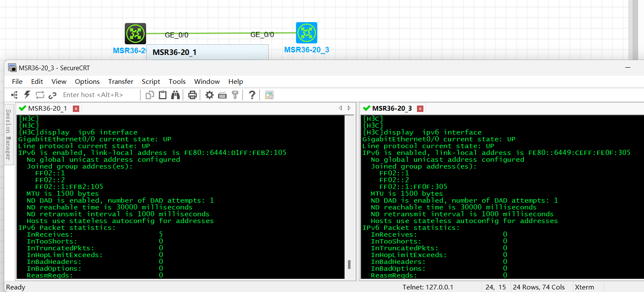Click the Reconnect toolbar icon
This screenshot has height=292, width=644.
[40, 95]
